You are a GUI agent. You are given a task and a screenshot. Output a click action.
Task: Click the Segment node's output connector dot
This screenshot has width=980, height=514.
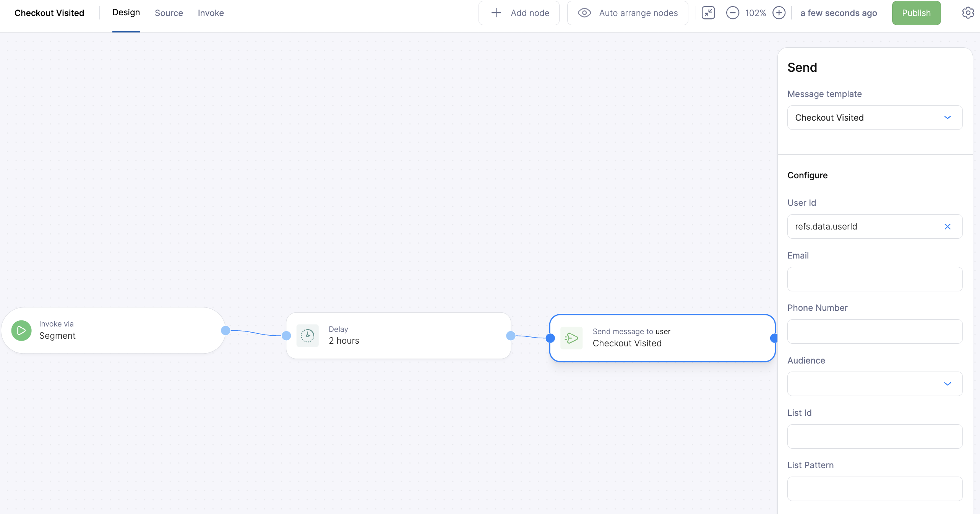(226, 330)
